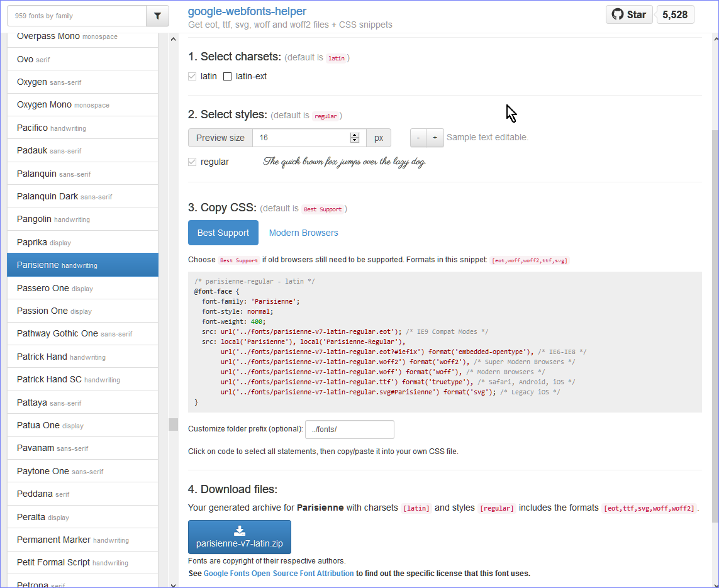The height and width of the screenshot is (588, 719).
Task: Click the filter funnel icon
Action: 157,16
